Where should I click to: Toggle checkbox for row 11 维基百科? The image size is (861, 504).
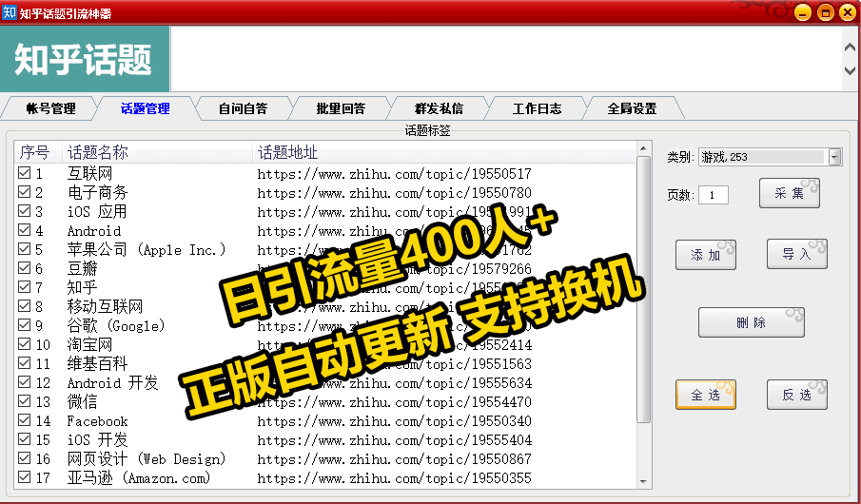pyautogui.click(x=24, y=363)
